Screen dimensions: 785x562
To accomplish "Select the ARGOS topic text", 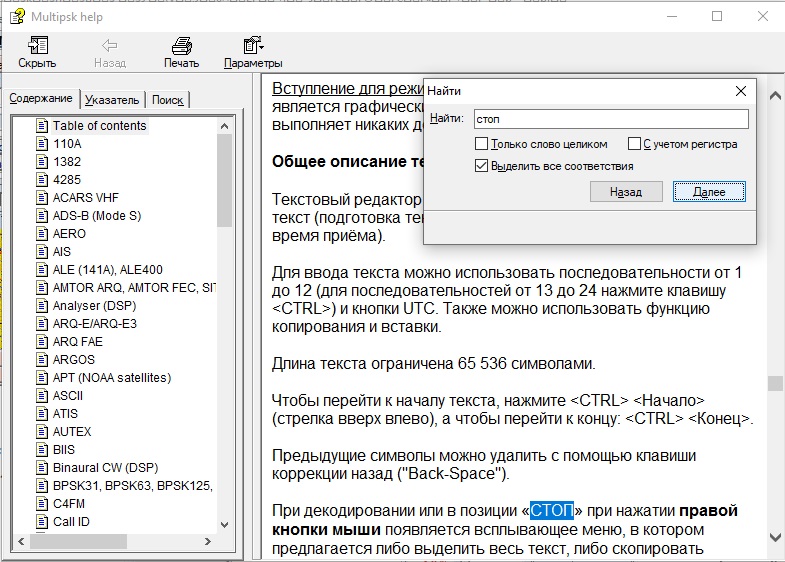I will click(74, 360).
